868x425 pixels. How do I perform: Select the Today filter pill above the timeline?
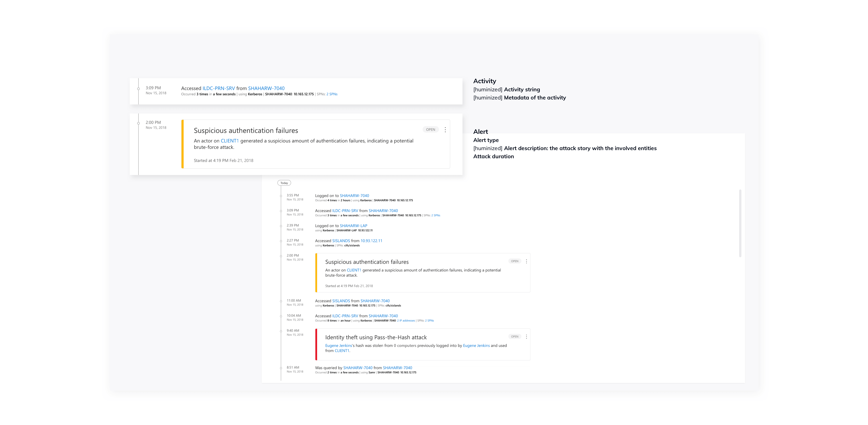coord(284,183)
